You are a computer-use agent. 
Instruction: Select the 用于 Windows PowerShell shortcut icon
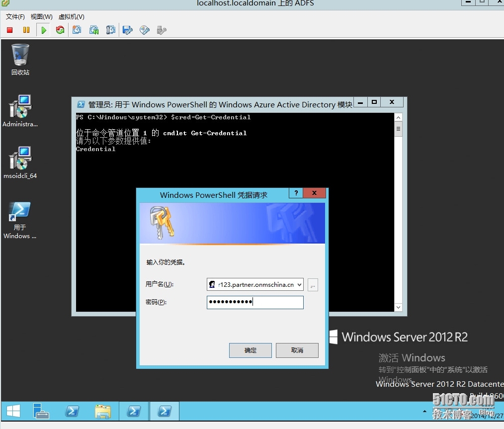coord(20,220)
